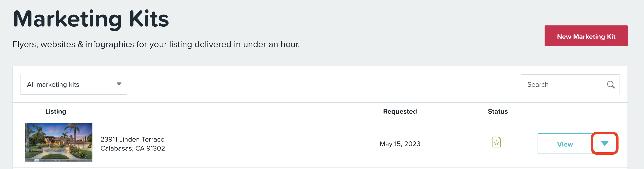Click the 23911 Linden Terrace address
The image size is (644, 169).
coord(132,139)
